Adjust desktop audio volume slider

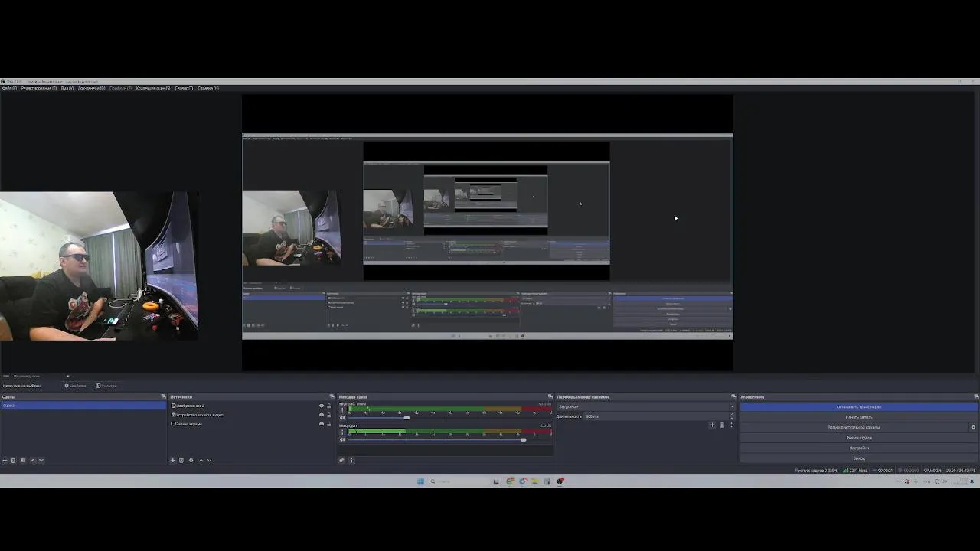(x=407, y=418)
